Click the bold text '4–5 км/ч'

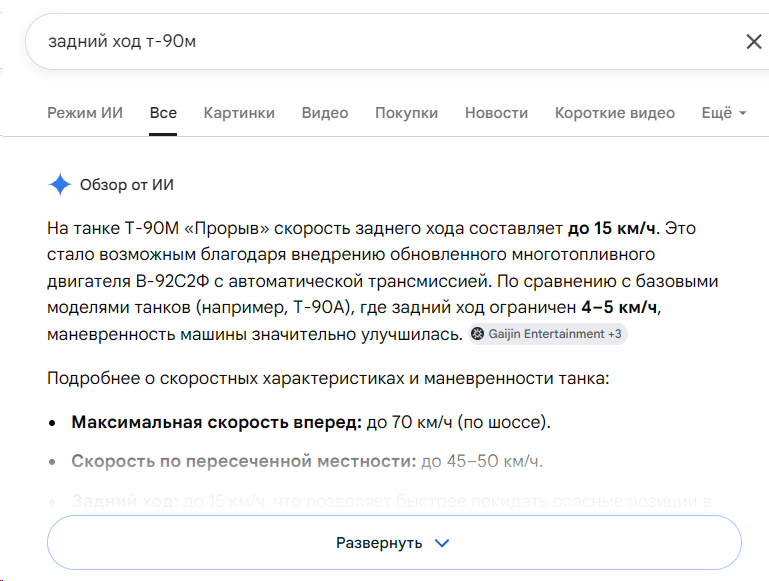(x=619, y=307)
